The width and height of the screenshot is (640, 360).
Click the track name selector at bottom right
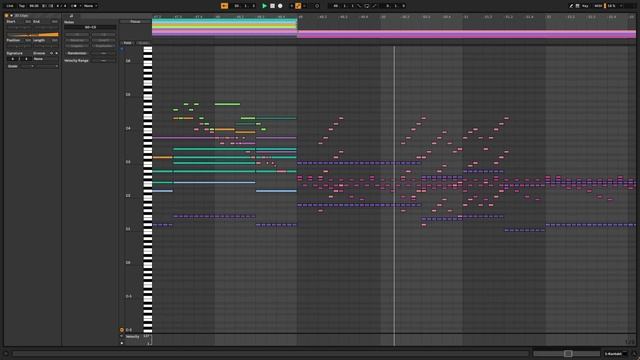pos(615,353)
